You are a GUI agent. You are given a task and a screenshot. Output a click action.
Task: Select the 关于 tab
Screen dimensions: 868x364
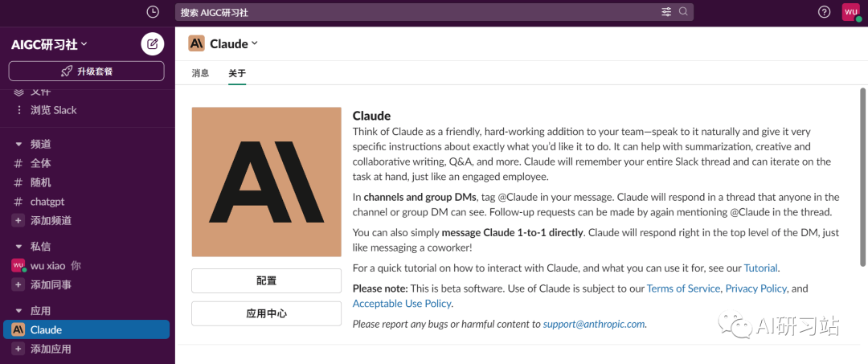(237, 73)
